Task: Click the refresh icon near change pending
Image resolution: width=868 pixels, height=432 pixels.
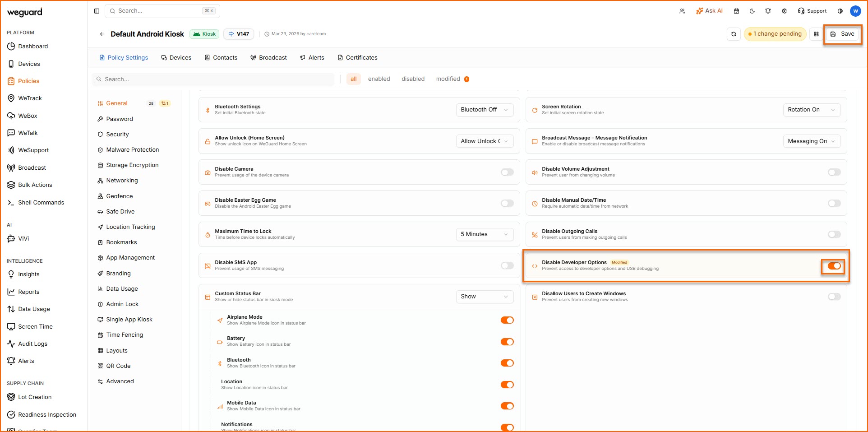Action: point(734,34)
